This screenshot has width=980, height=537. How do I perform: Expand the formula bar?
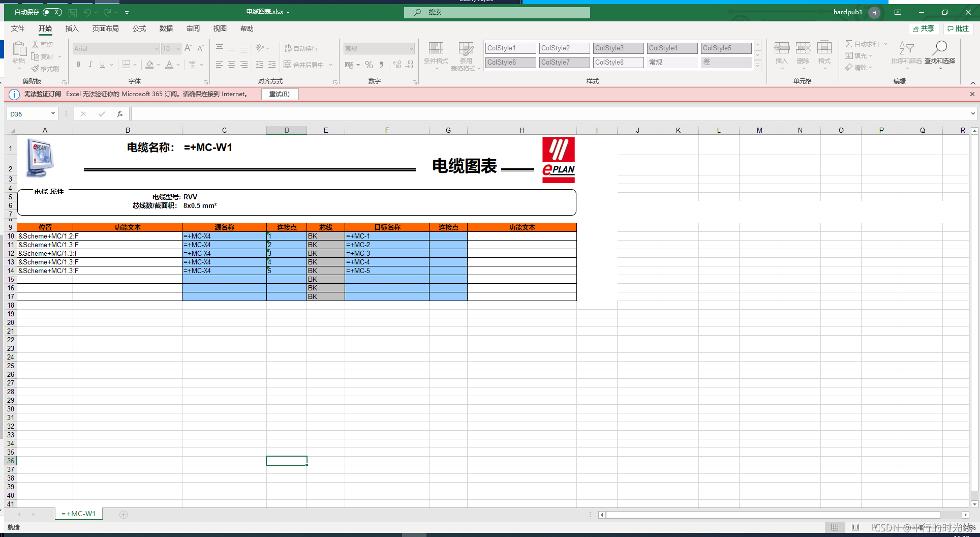tap(973, 114)
